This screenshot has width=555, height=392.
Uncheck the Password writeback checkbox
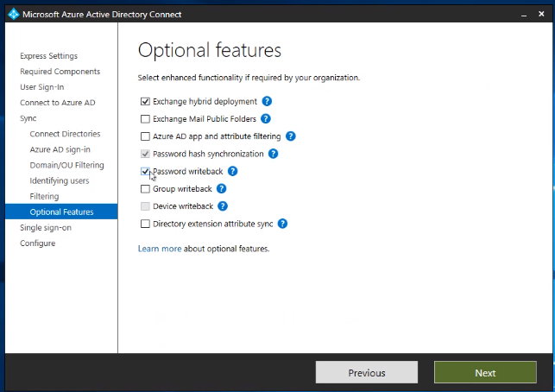145,171
